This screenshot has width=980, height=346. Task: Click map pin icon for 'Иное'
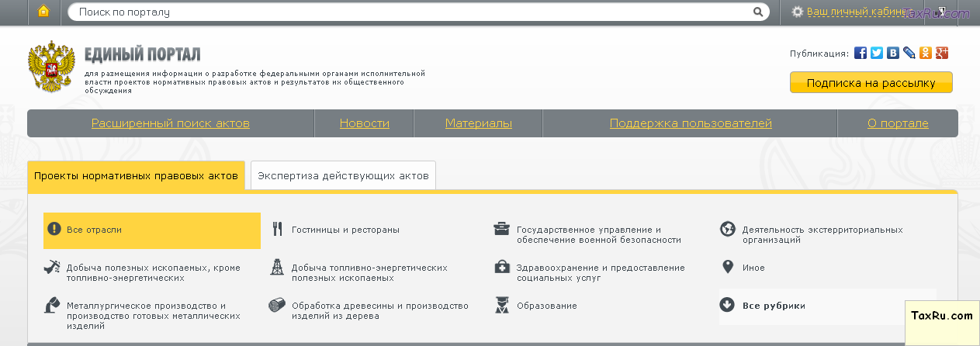coord(727,267)
